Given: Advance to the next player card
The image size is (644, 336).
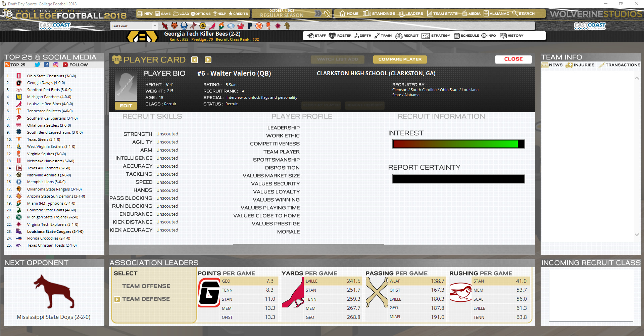Looking at the screenshot, I should [x=208, y=59].
